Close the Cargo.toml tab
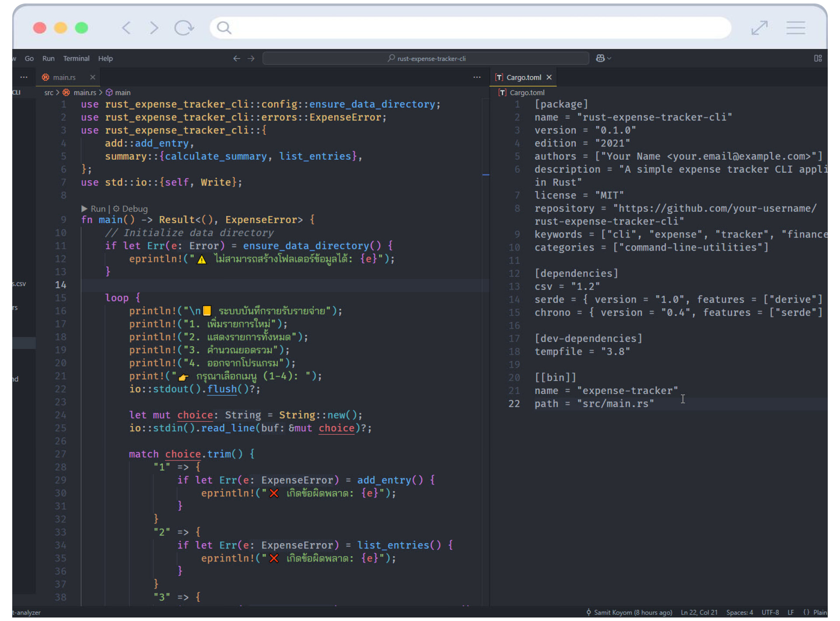 pyautogui.click(x=549, y=77)
